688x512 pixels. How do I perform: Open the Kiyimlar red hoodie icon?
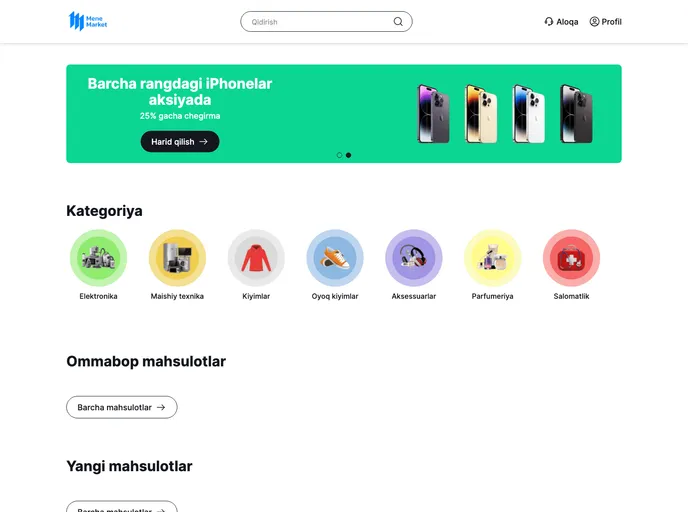tap(256, 258)
